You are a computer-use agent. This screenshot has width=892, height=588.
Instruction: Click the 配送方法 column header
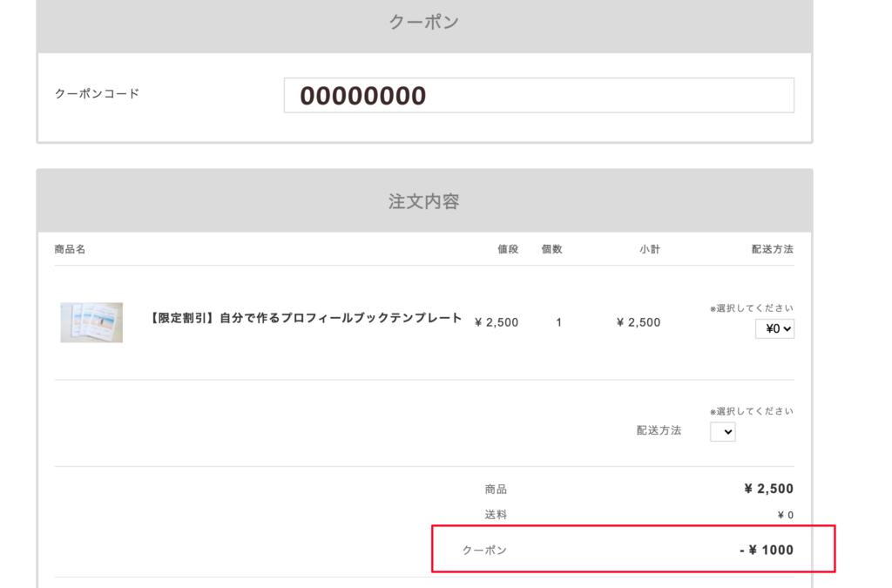[772, 249]
